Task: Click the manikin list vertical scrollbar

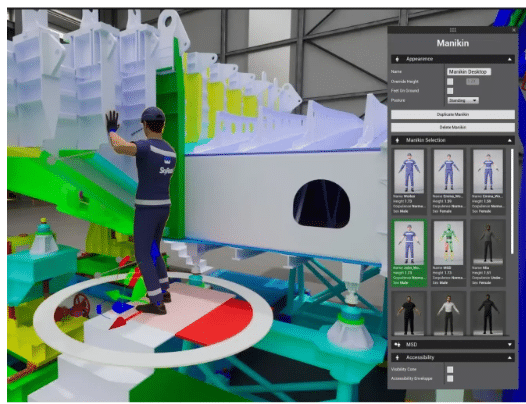Action: [512, 201]
